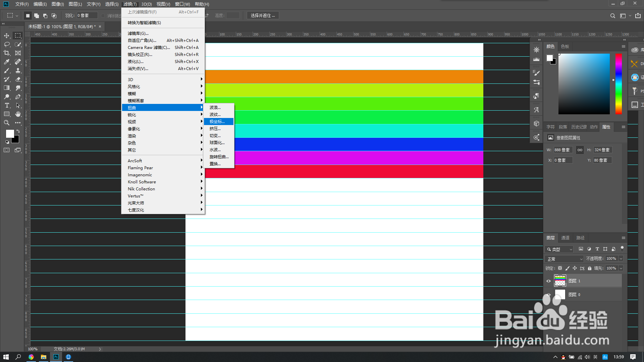Choose 转换为智能滤镜(S) entry

pyautogui.click(x=163, y=22)
